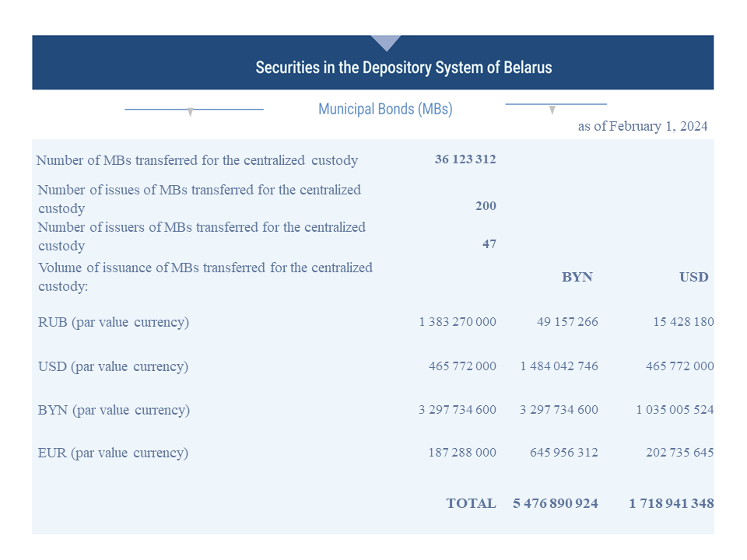This screenshot has width=747, height=560.
Task: Click the triangle marker atop the header banner
Action: pos(386,42)
